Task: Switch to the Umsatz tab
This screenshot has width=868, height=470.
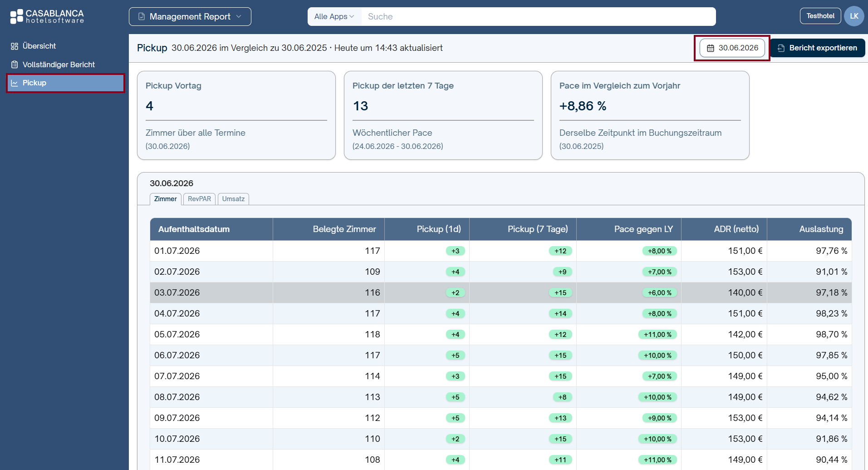Action: click(233, 199)
